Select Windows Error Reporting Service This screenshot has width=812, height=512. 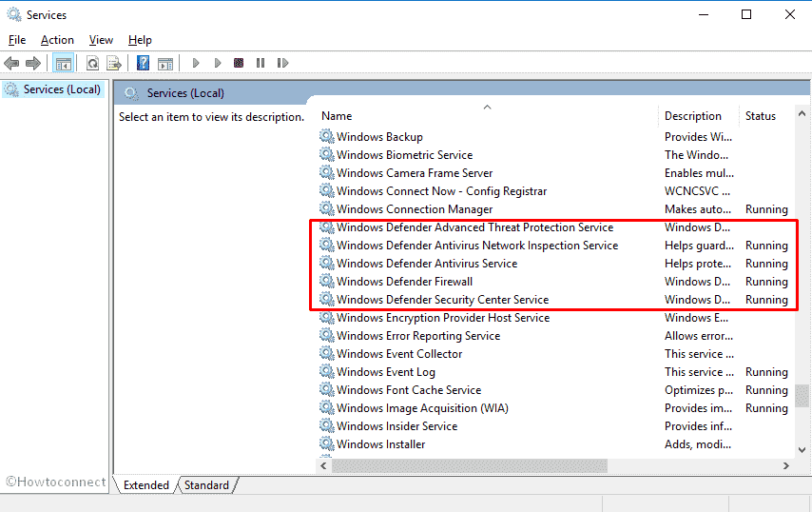point(418,336)
